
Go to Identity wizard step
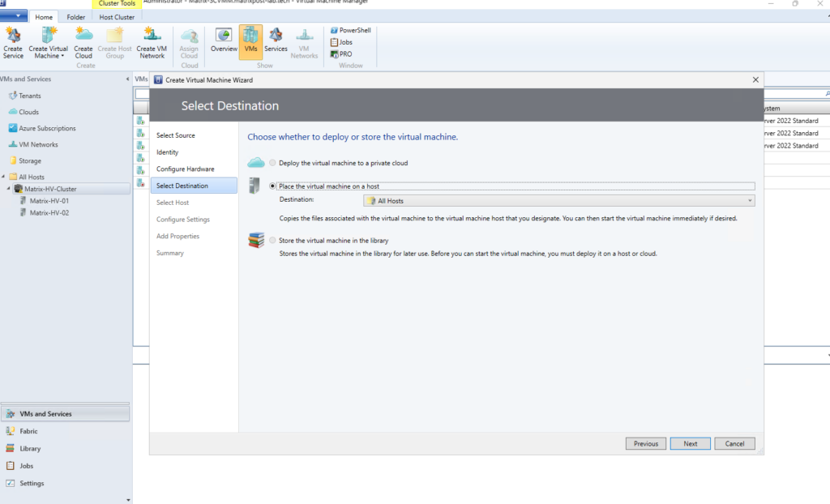tap(167, 152)
